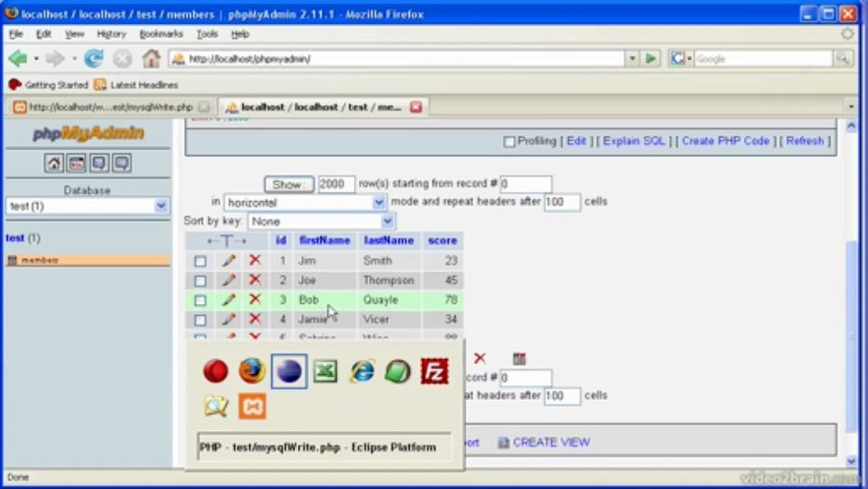868x489 pixels.
Task: Edit the Joe Thompson row pencil icon
Action: 229,280
